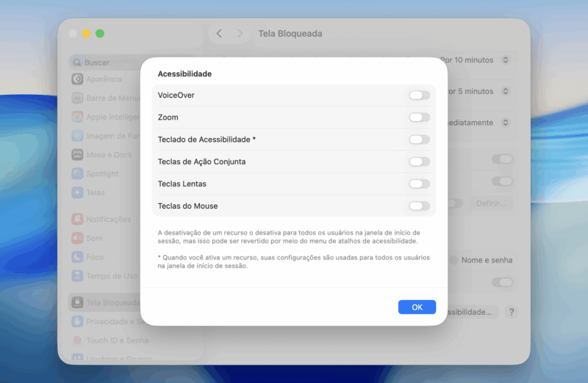
Task: Enable the Teclas Lentas switch
Action: pos(419,184)
